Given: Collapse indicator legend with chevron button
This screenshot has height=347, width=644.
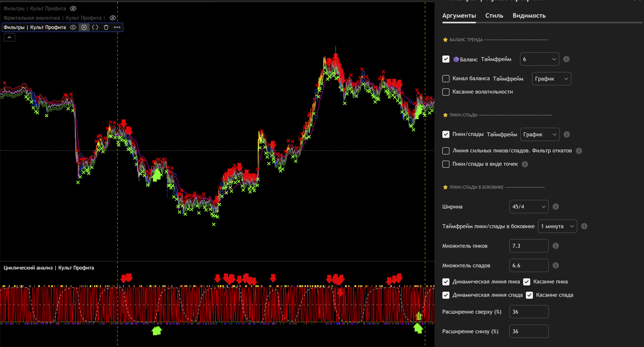Looking at the screenshot, I should (x=9, y=38).
